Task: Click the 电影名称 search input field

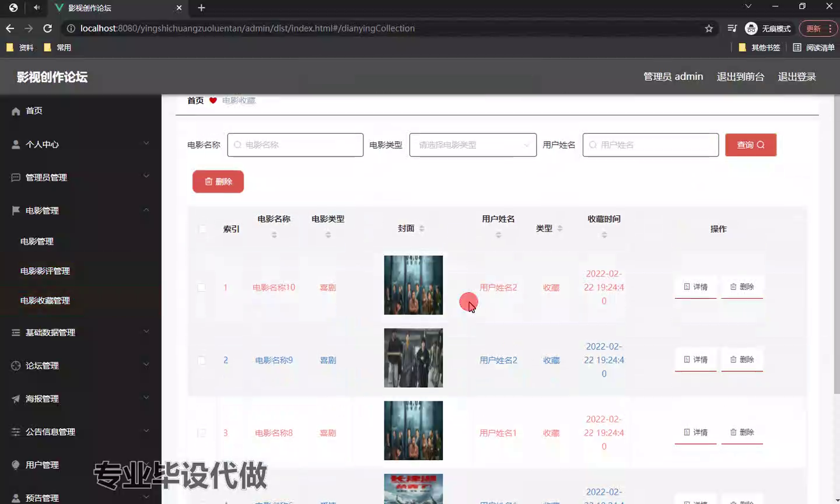Action: (x=295, y=145)
